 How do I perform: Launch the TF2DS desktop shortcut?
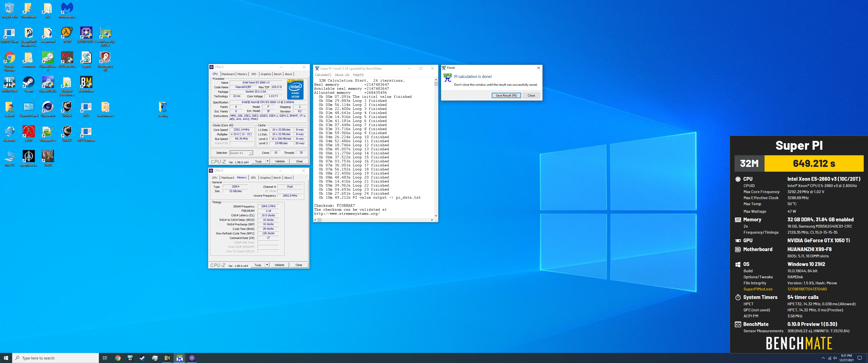click(67, 35)
